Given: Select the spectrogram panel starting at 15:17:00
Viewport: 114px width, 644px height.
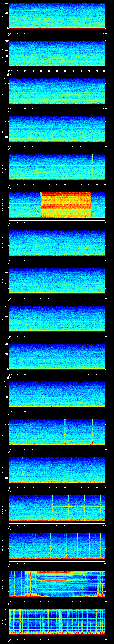Looking at the screenshot, I should (57, 53).
